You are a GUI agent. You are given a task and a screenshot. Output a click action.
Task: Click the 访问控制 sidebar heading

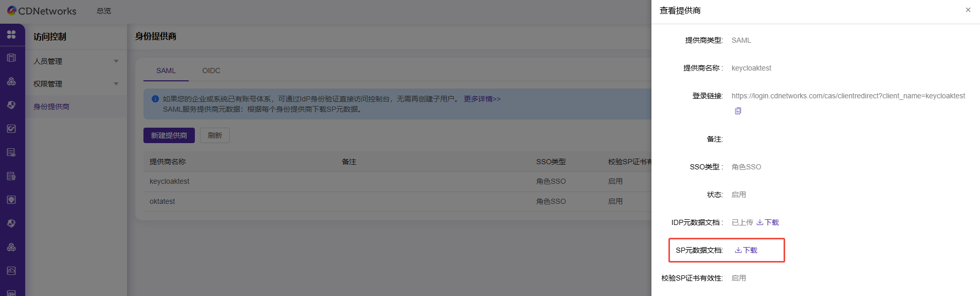[50, 37]
